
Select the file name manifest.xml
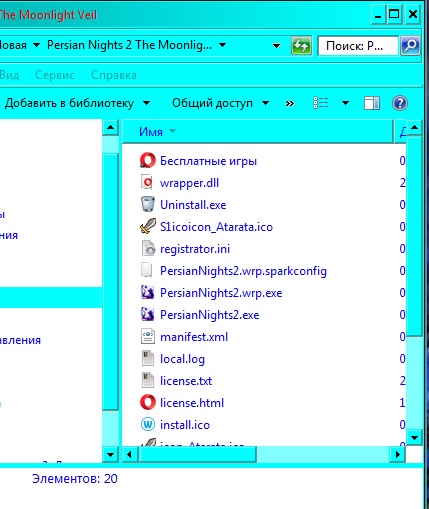point(194,337)
